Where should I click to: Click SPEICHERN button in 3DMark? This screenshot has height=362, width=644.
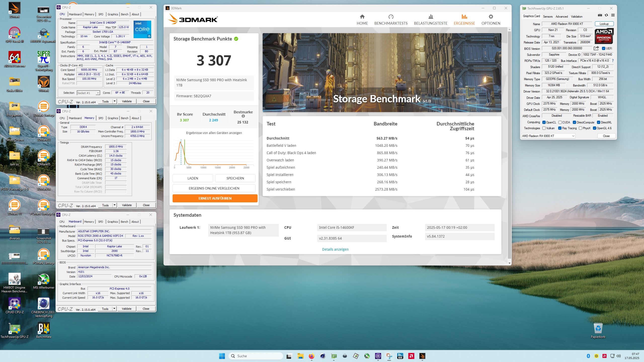pyautogui.click(x=235, y=178)
